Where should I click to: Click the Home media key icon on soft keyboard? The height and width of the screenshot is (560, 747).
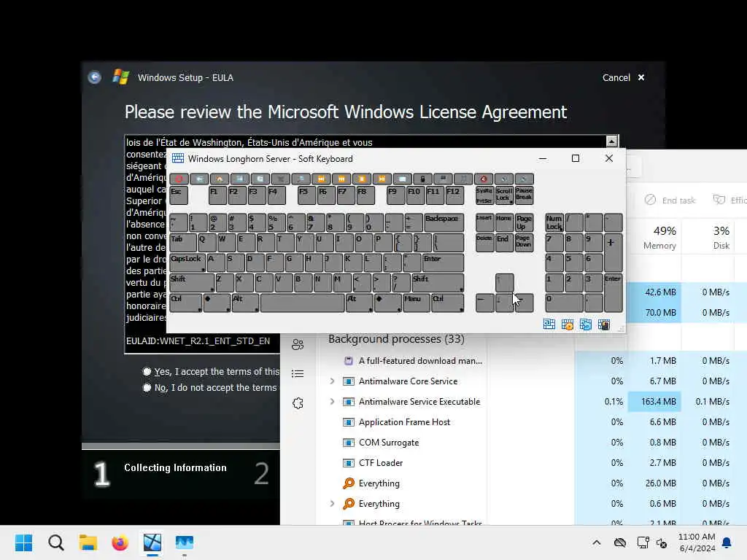(220, 179)
